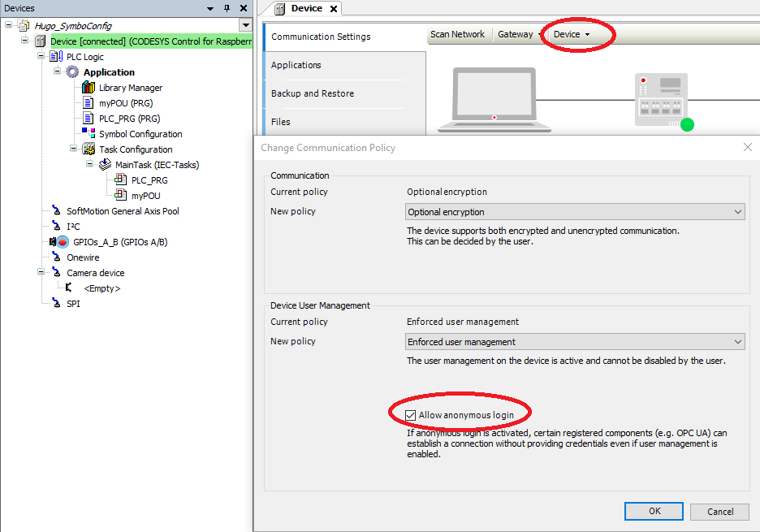This screenshot has width=760, height=532.
Task: Switch to the Applications tab
Action: coord(296,65)
